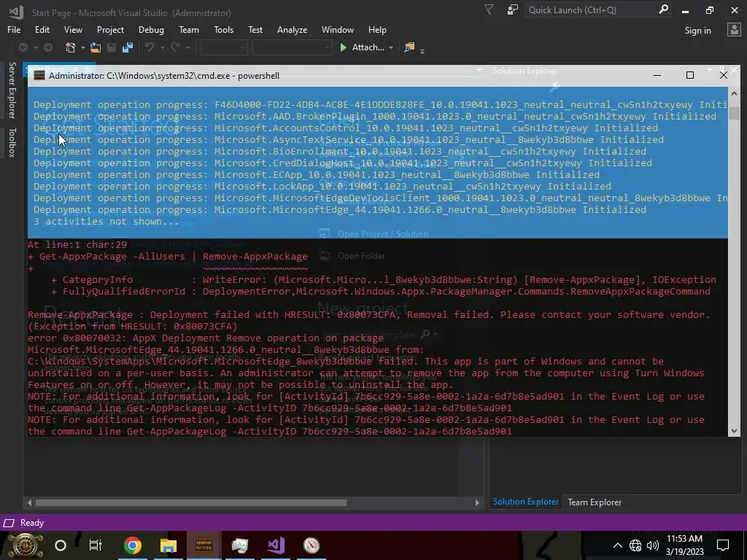The width and height of the screenshot is (747, 560).
Task: Click the volume speaker tray icon
Action: click(653, 545)
